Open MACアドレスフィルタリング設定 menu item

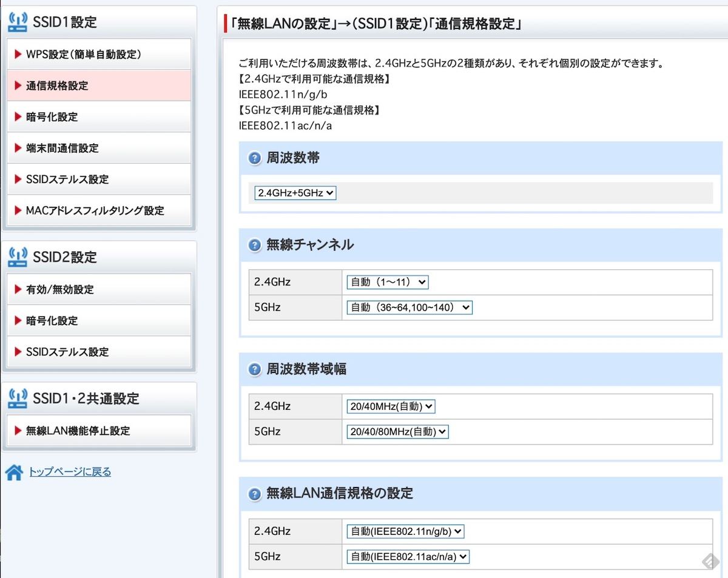pyautogui.click(x=99, y=210)
